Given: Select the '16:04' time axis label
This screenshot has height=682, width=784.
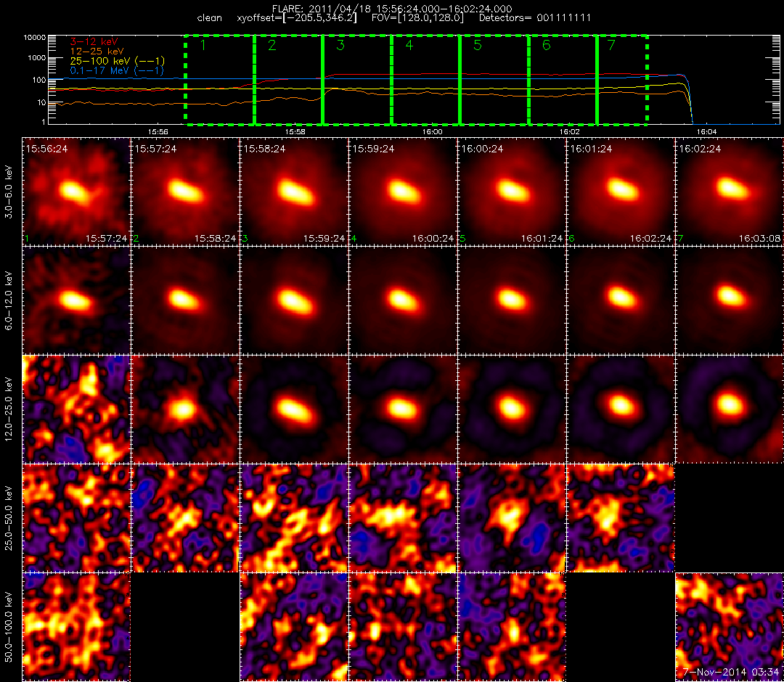Looking at the screenshot, I should click(706, 131).
